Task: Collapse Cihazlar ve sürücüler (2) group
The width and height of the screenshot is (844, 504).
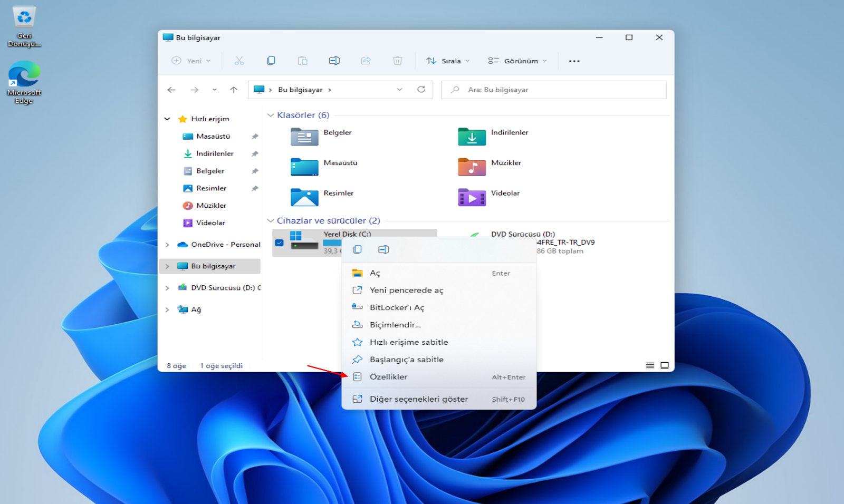Action: point(271,221)
